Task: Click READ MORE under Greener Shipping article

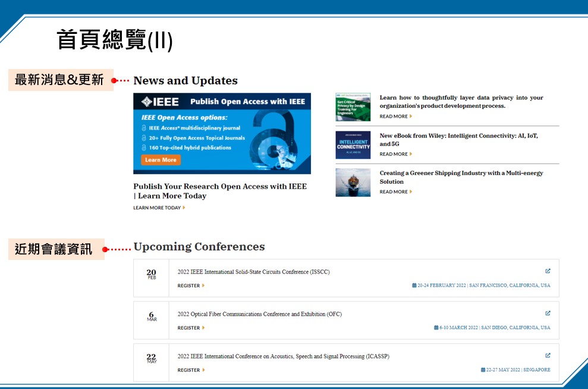Action: tap(395, 192)
